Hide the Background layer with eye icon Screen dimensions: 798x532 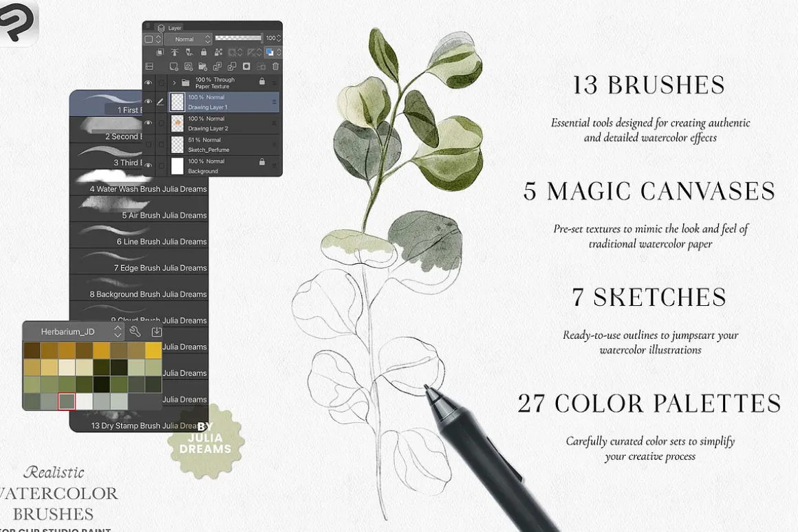point(148,165)
